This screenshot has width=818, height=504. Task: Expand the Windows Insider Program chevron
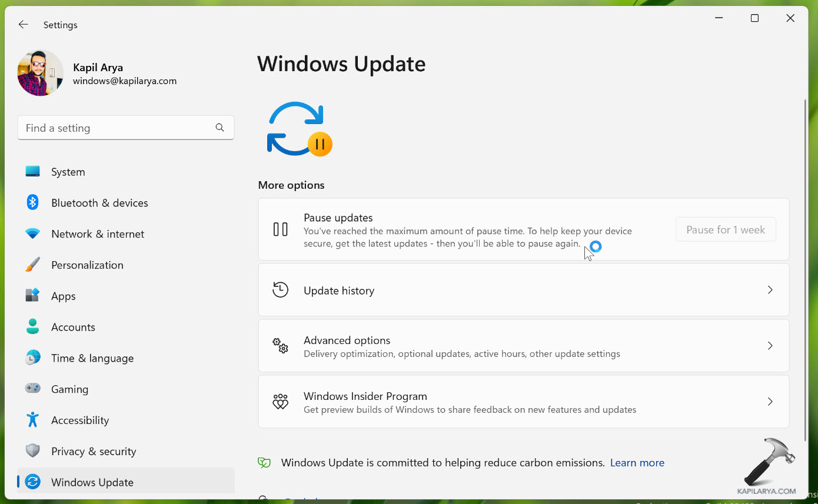(x=770, y=402)
